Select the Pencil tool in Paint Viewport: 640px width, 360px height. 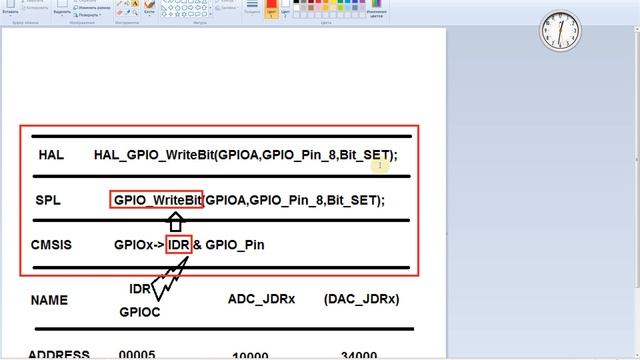click(119, 3)
